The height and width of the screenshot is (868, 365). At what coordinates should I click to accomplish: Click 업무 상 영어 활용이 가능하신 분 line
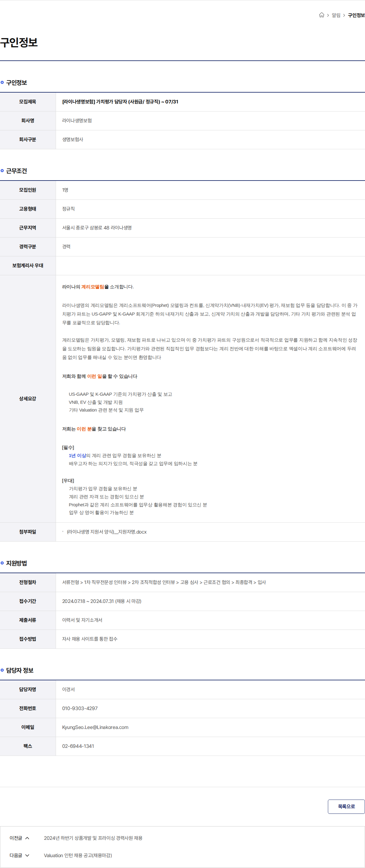(x=101, y=513)
